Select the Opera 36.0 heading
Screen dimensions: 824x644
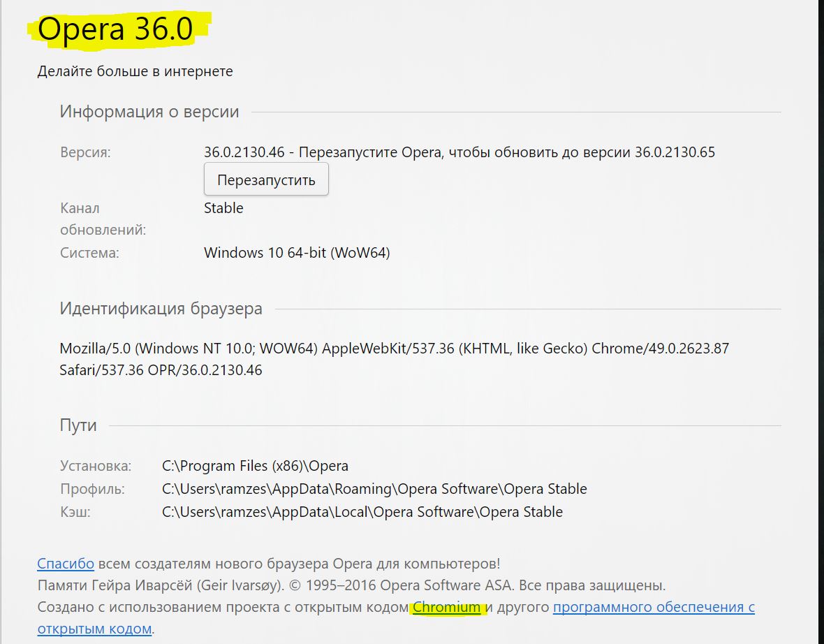pyautogui.click(x=115, y=29)
